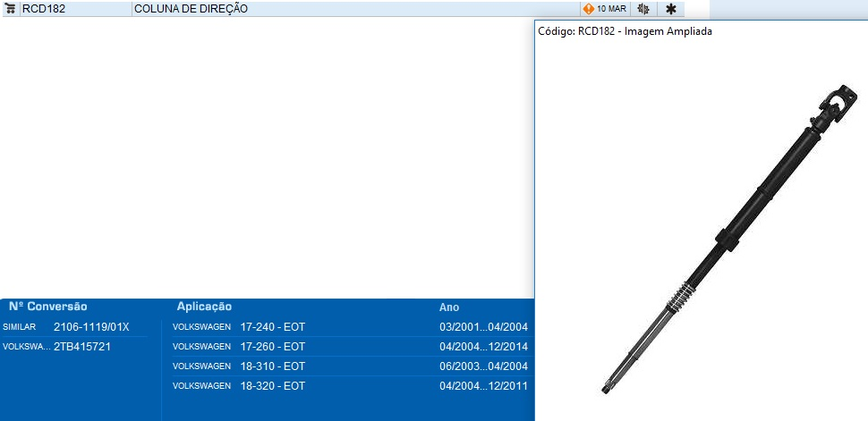Select the Volkswagen 18-320 - EOT application
This screenshot has width=868, height=421.
point(272,386)
